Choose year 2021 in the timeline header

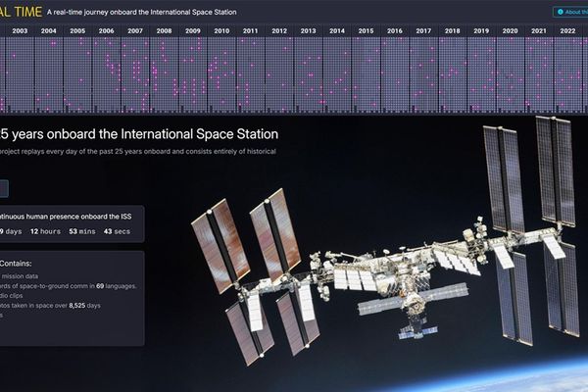click(539, 31)
